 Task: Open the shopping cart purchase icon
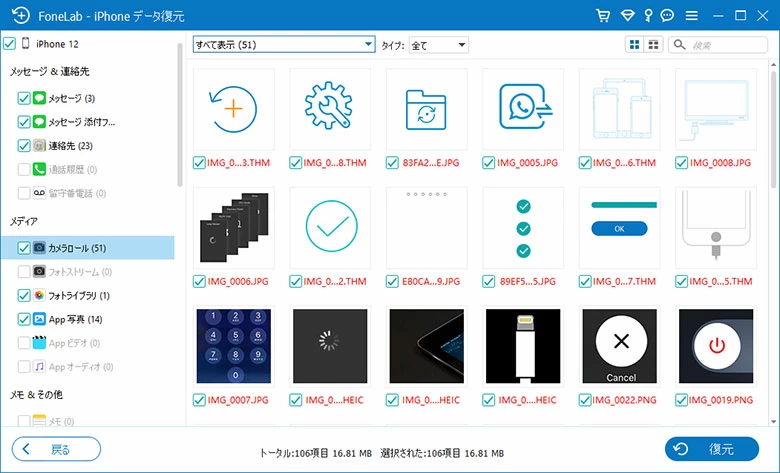coord(602,16)
